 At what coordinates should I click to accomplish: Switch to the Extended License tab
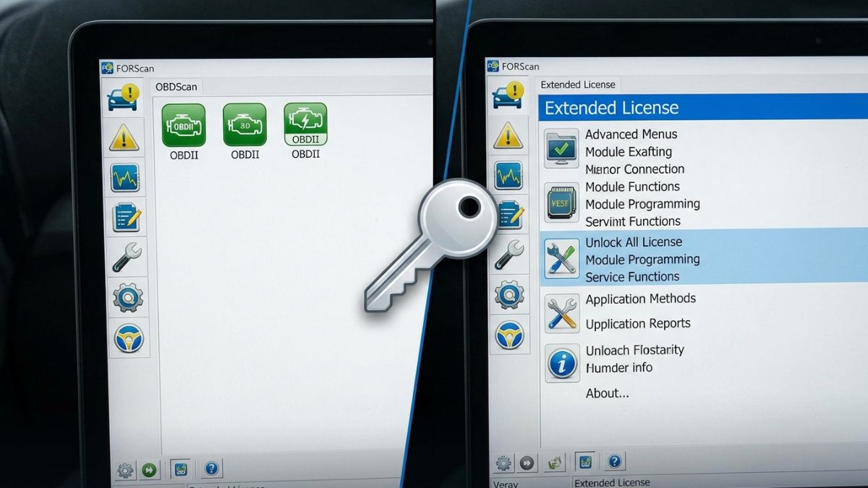click(x=578, y=85)
